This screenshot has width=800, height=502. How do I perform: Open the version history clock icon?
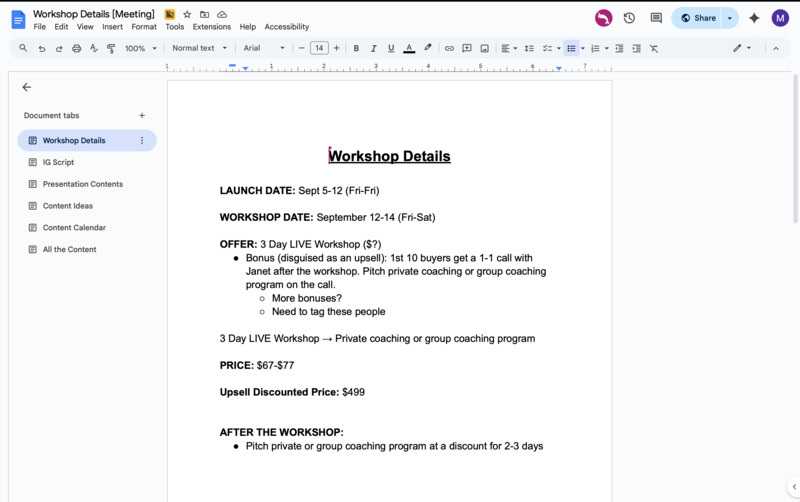click(x=629, y=18)
